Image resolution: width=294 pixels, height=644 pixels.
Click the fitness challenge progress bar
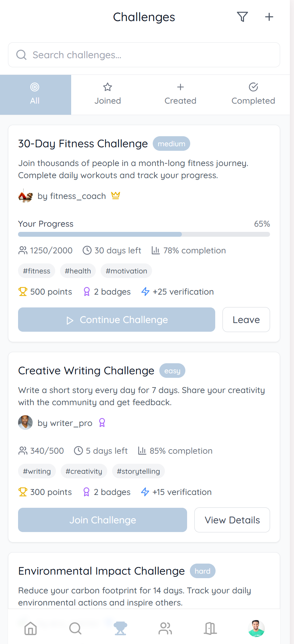[144, 234]
